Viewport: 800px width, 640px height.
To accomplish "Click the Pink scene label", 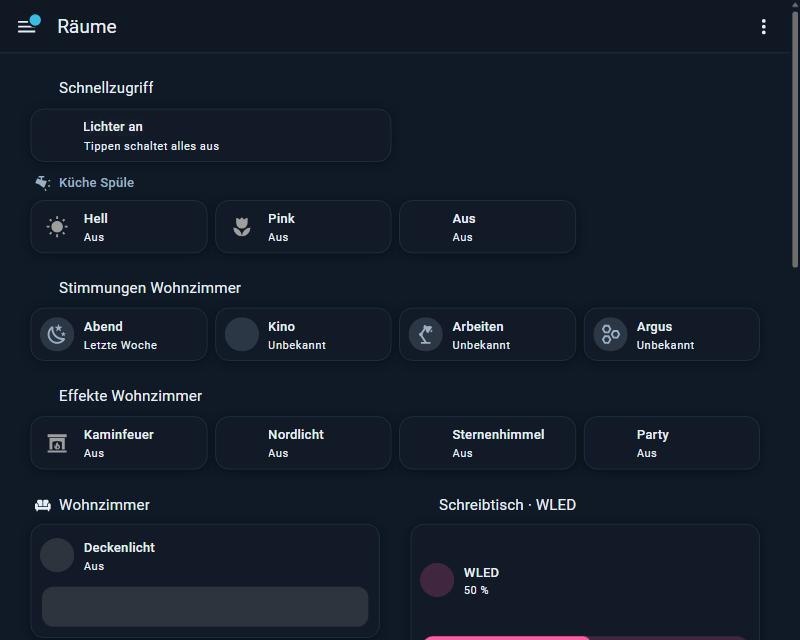I will click(x=281, y=218).
